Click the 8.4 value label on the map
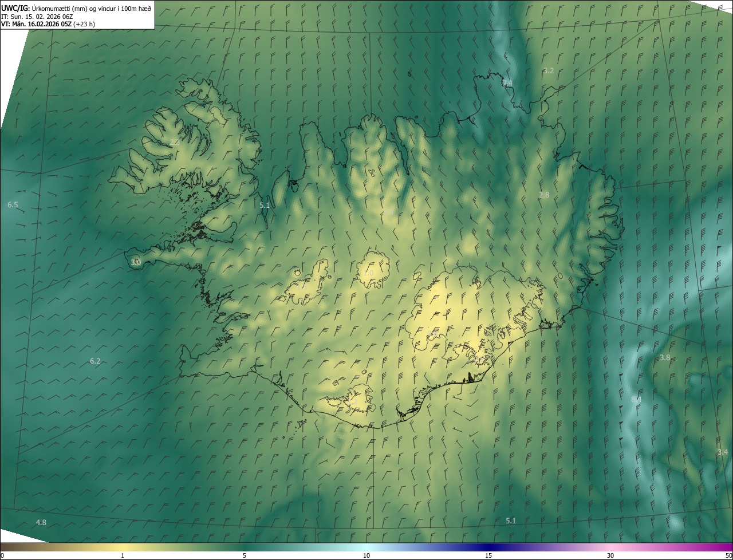 point(636,399)
